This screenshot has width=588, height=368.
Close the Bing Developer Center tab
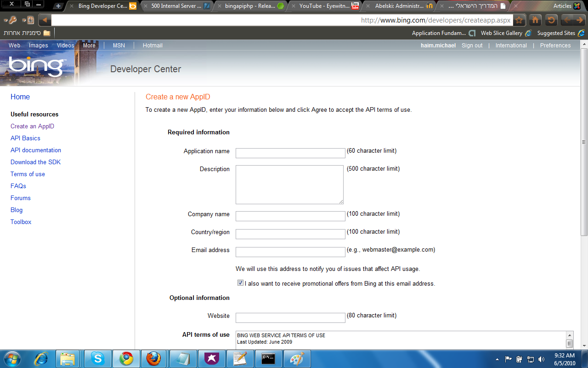(72, 6)
